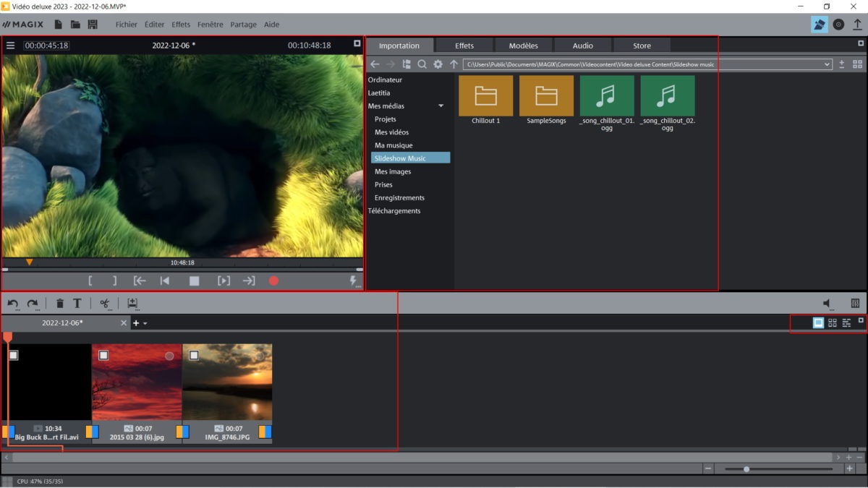
Task: Check the Big Buck Bunny clip checkbox
Action: pos(13,355)
